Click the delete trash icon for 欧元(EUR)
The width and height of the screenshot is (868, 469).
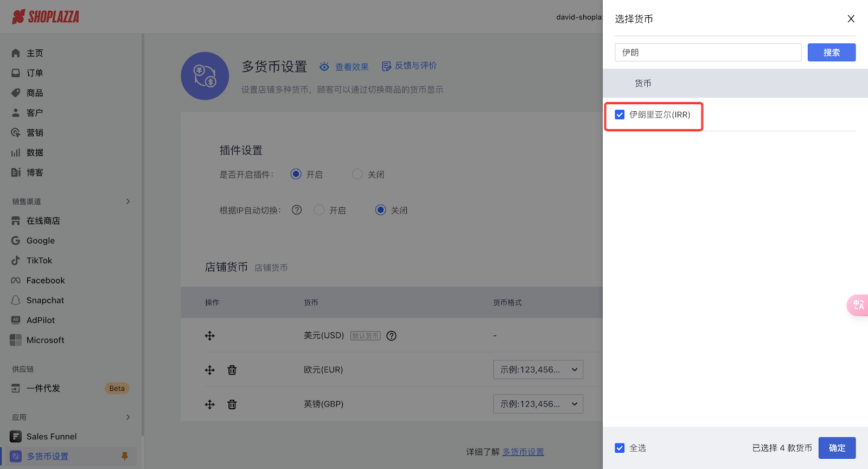click(232, 370)
